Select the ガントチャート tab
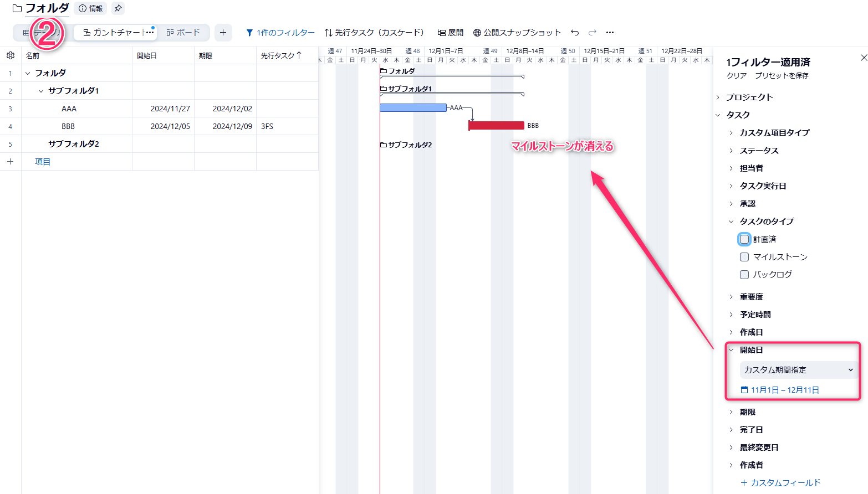Image resolution: width=868 pixels, height=494 pixels. pos(113,33)
